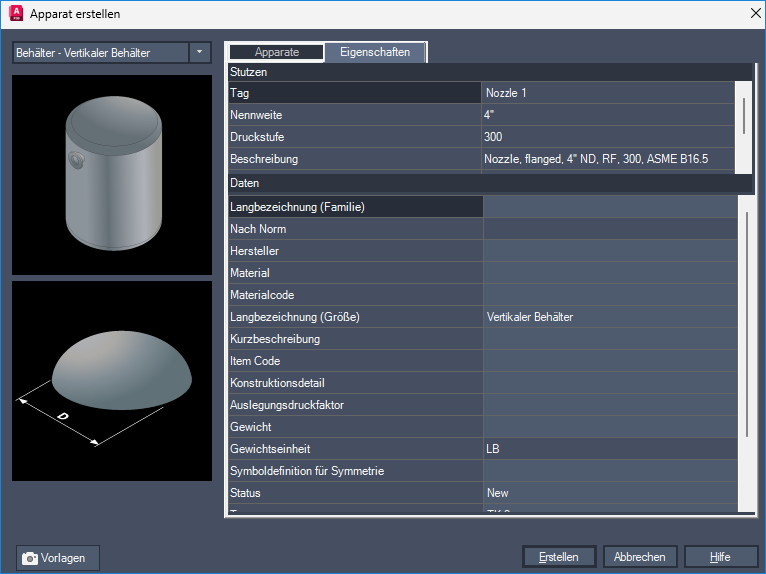
Task: Close the Apparat erstellen dialog
Action: pos(755,13)
